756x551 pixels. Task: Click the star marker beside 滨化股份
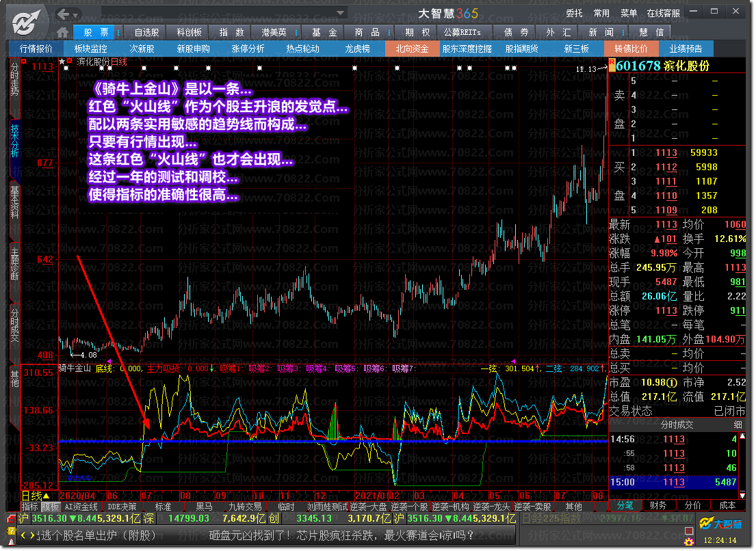[62, 62]
